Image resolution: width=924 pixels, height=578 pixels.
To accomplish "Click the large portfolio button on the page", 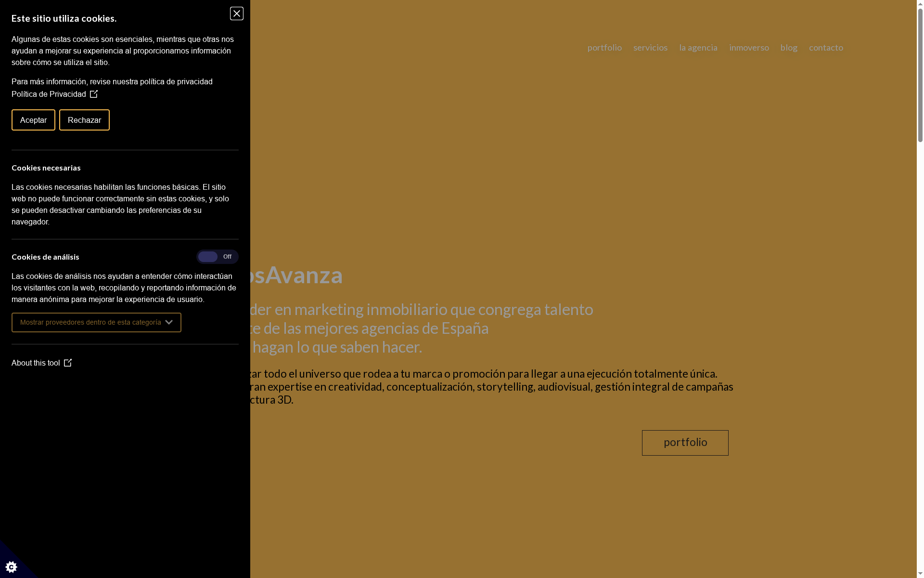I will [685, 442].
